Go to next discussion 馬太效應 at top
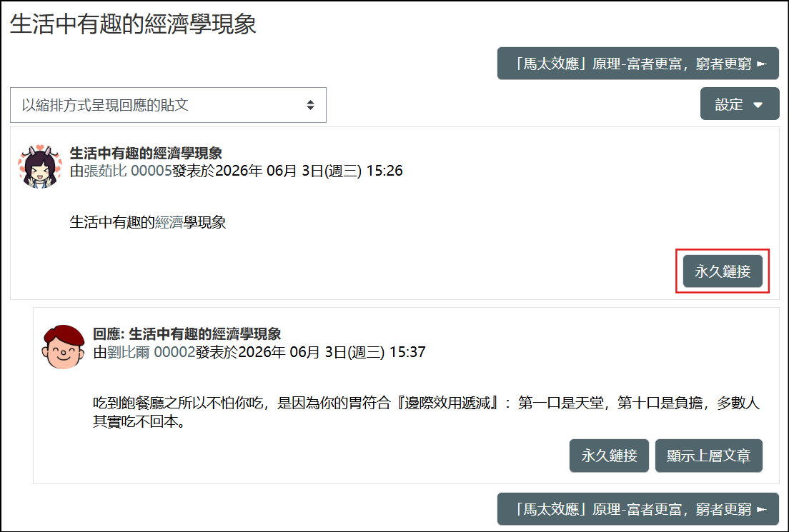 (638, 64)
